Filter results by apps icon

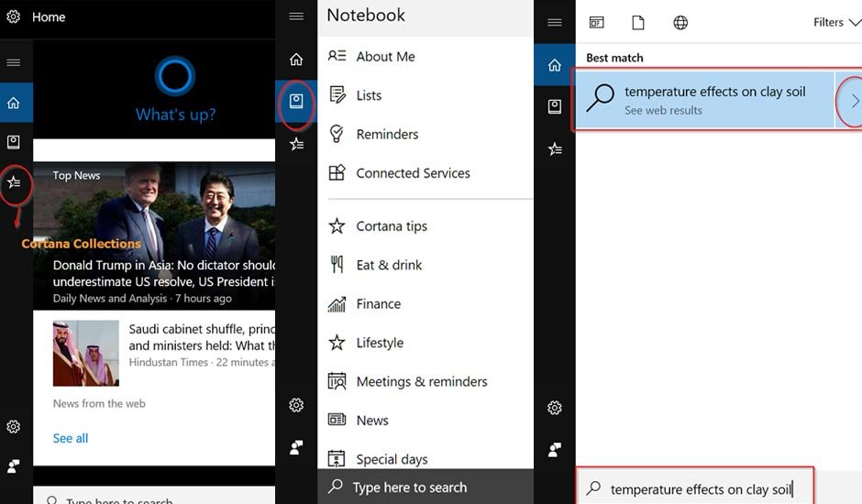(x=596, y=23)
